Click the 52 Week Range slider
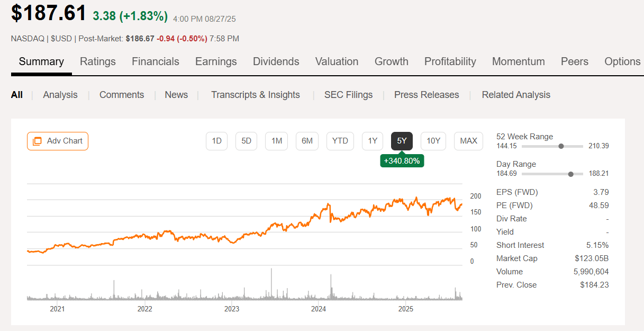Screen dimensions: 644x331 [x=560, y=146]
